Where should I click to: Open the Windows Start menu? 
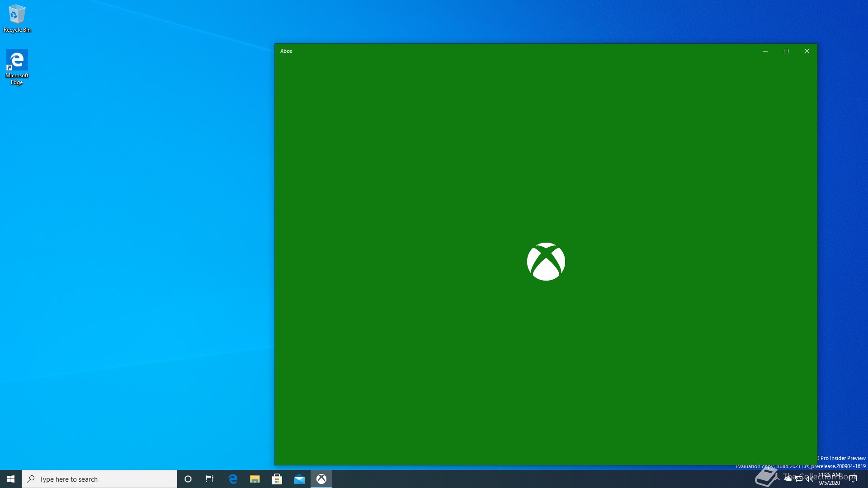coord(11,479)
